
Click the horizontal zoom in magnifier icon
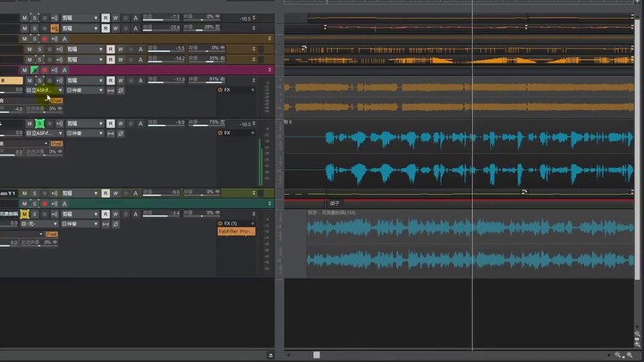630,355
